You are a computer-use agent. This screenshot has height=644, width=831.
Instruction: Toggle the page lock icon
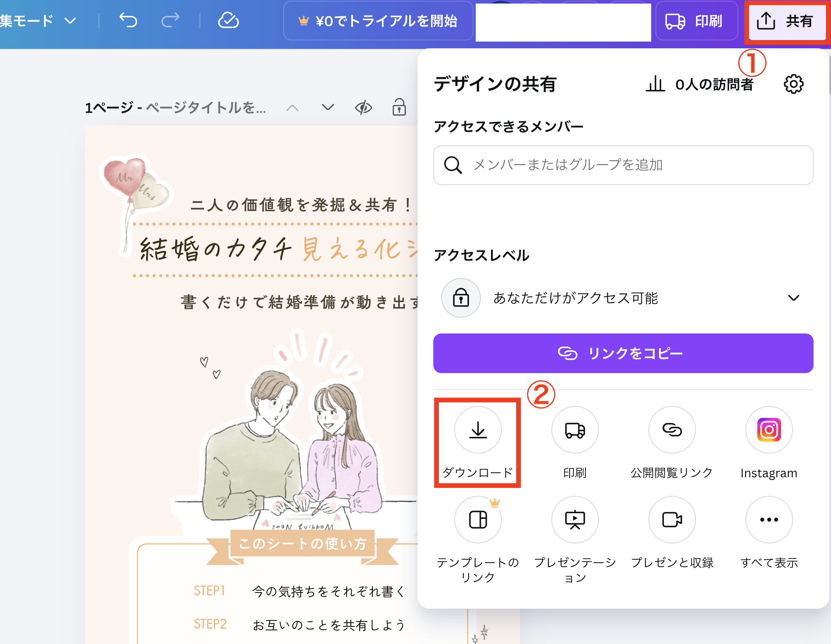[399, 107]
